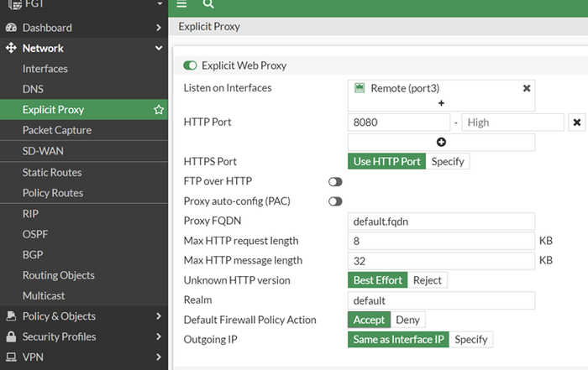Go to the Static Routes page

coord(52,172)
